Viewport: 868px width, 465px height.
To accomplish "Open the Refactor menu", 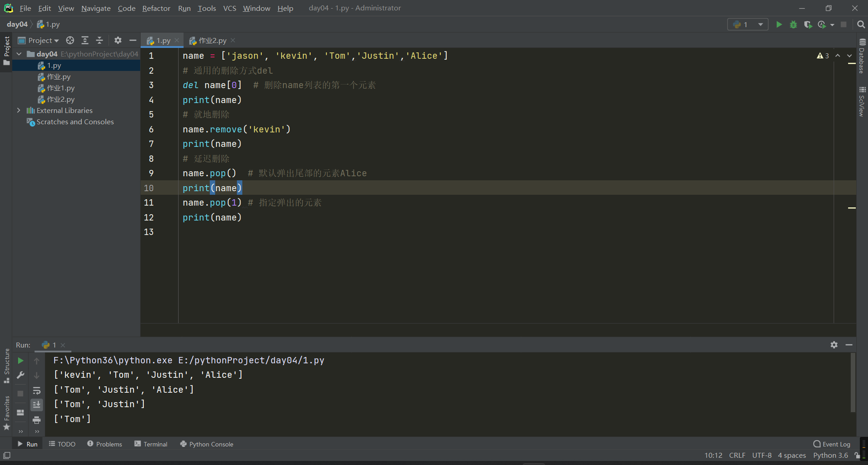I will (x=156, y=8).
